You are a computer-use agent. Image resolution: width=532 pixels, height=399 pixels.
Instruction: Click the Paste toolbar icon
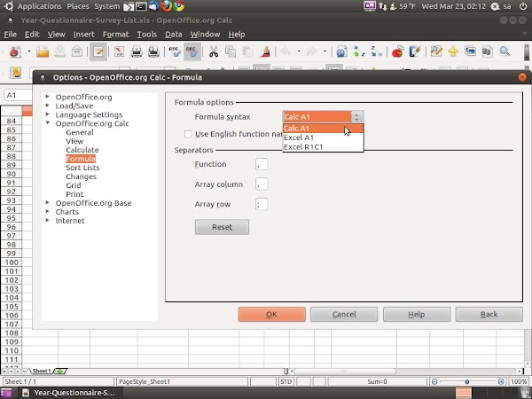tap(248, 52)
